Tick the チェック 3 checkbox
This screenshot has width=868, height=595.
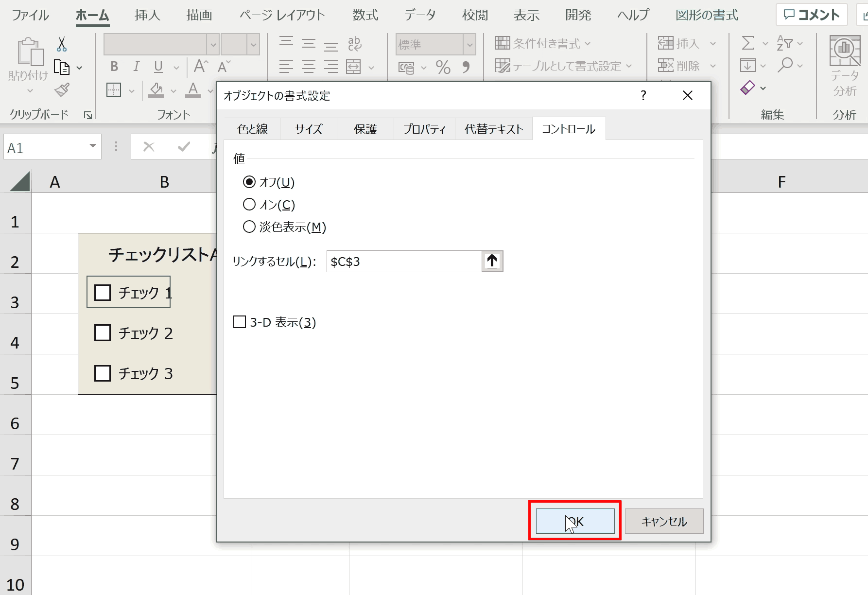(103, 373)
